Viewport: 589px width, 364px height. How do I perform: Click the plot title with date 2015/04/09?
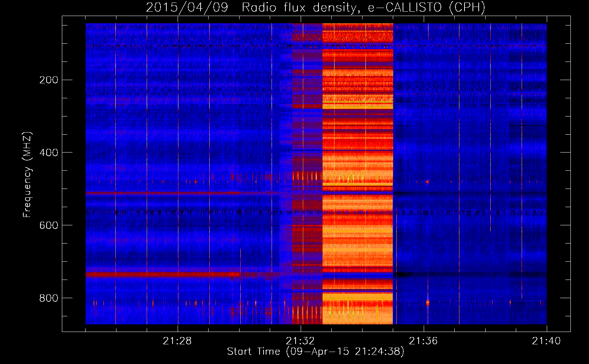pyautogui.click(x=316, y=7)
